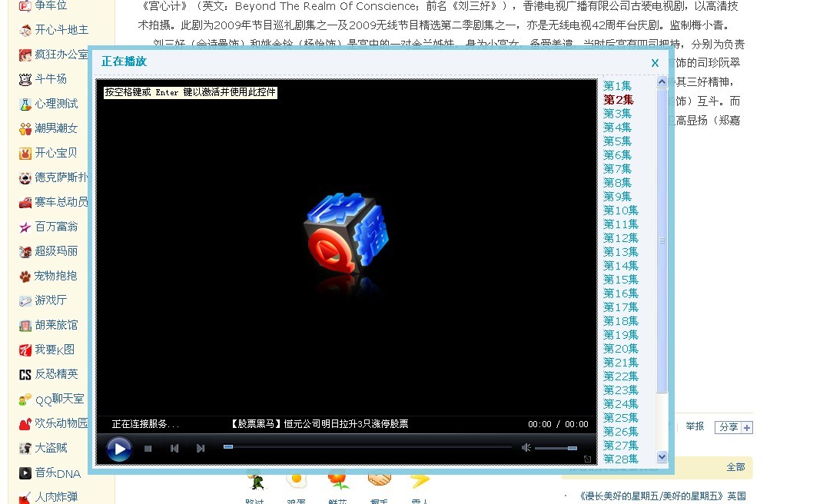Select episode 第28集
Screen dimensions: 833x504
pos(620,459)
